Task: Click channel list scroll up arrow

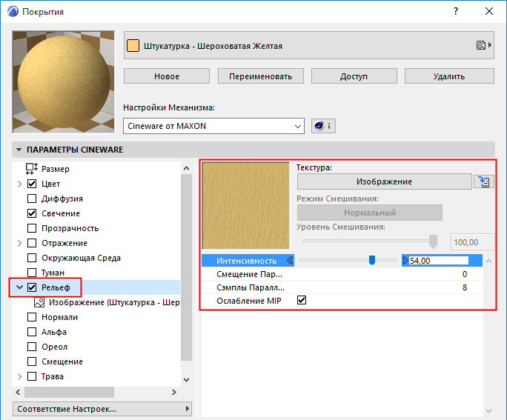Action: pos(186,168)
